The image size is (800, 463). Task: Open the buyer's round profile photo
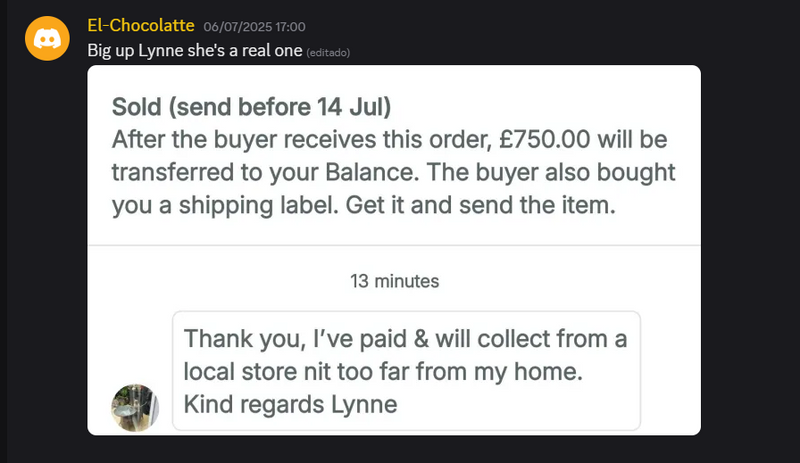135,408
